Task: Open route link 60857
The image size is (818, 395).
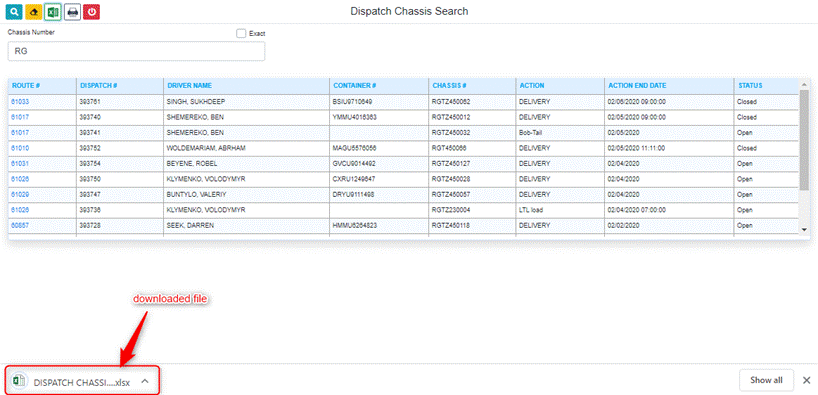Action: [x=20, y=225]
